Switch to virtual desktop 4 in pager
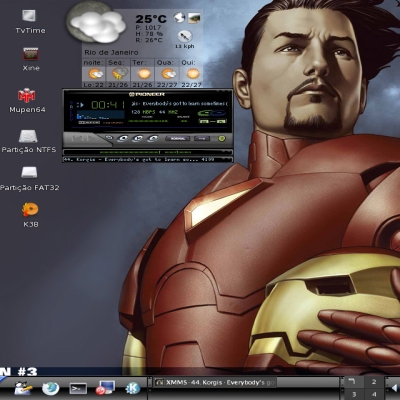This screenshot has width=400, height=400. (374, 394)
